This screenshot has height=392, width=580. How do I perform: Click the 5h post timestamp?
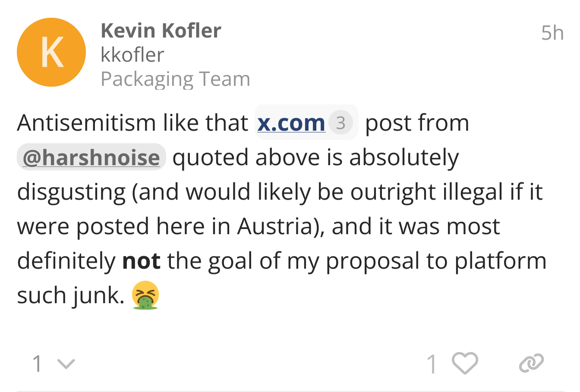(x=552, y=33)
